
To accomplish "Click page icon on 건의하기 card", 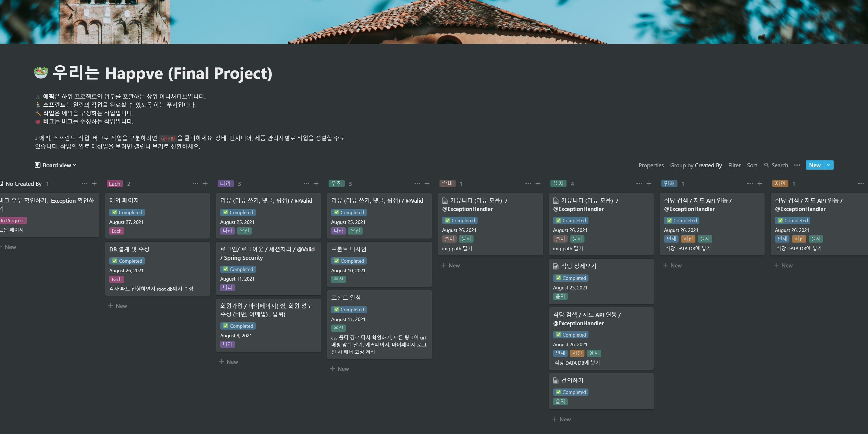I will click(x=556, y=380).
